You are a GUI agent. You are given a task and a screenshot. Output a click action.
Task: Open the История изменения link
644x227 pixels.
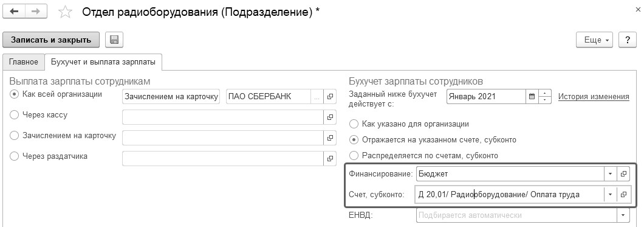[594, 97]
